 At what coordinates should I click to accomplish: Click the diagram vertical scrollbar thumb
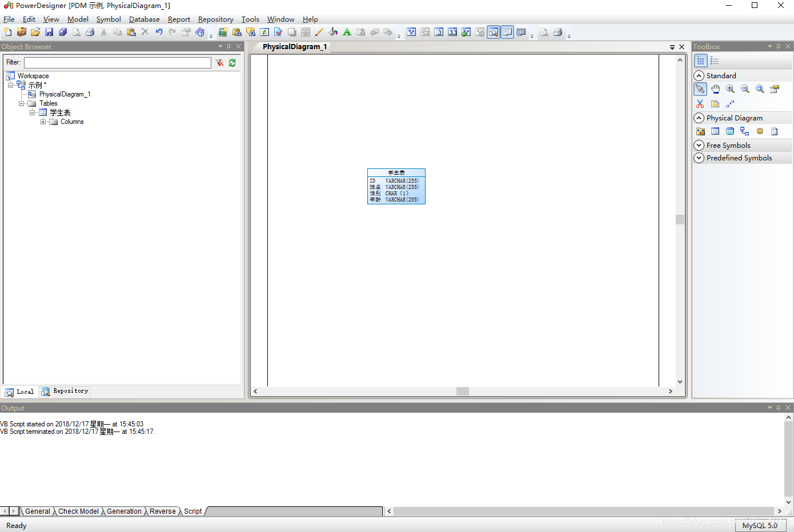click(680, 219)
